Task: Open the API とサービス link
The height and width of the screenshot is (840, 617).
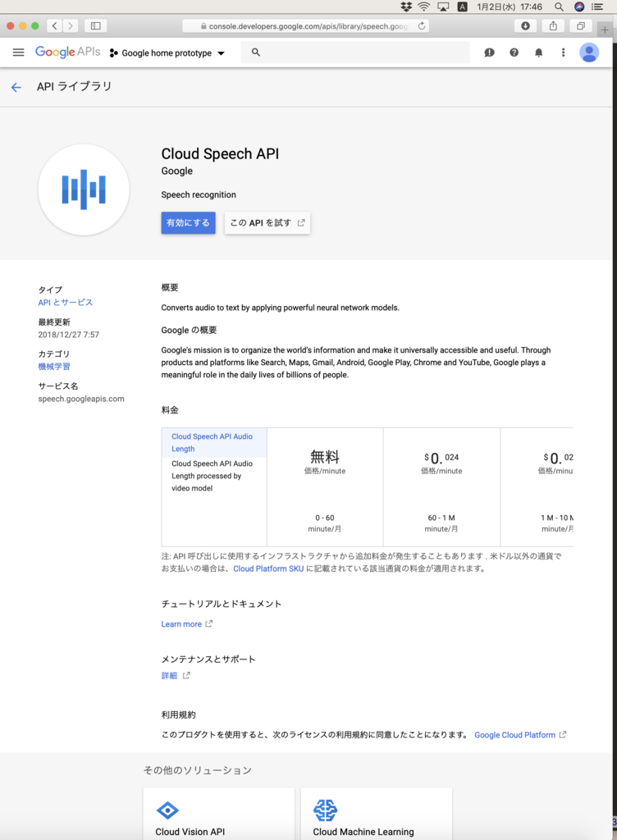Action: pos(66,303)
